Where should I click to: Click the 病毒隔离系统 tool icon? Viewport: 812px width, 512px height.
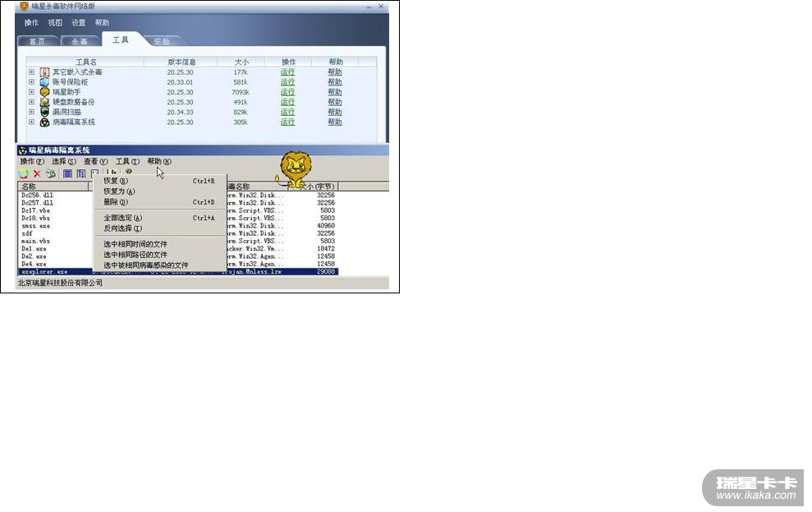pos(44,122)
